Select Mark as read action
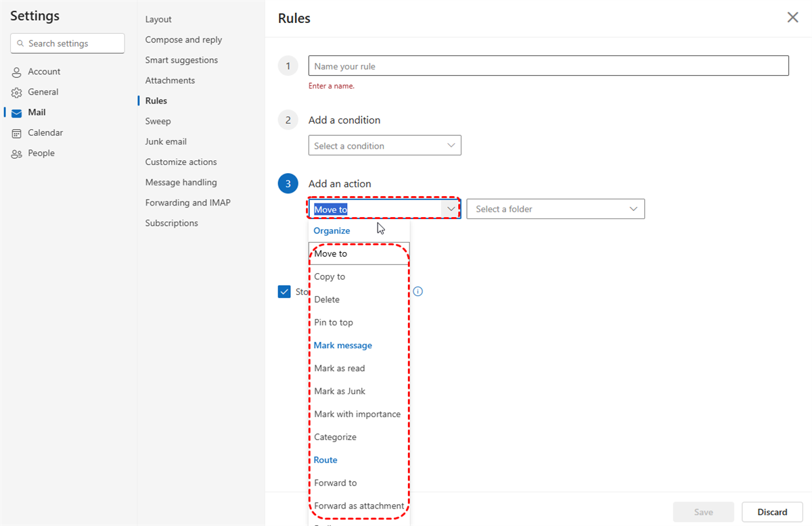The width and height of the screenshot is (812, 526). (340, 368)
